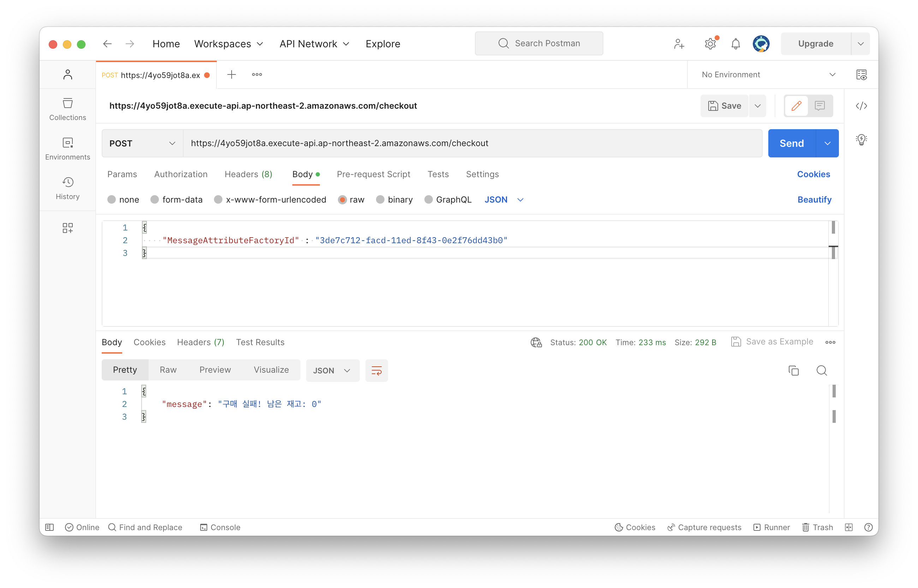This screenshot has height=588, width=918.
Task: Select the GraphQL radio button
Action: coord(428,200)
